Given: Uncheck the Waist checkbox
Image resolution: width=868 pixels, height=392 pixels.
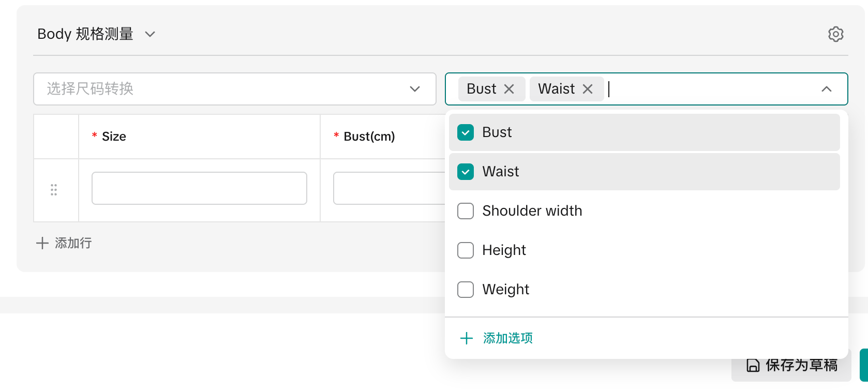Looking at the screenshot, I should [466, 172].
